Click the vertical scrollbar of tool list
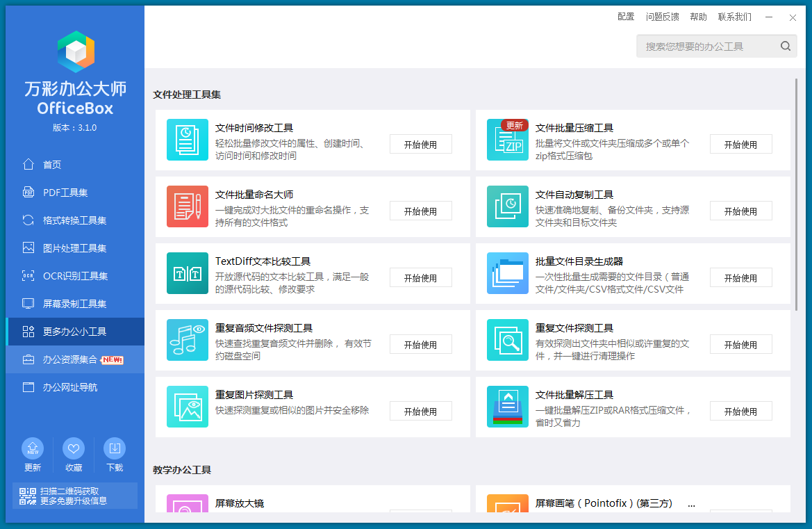Image resolution: width=812 pixels, height=529 pixels. coord(796,195)
